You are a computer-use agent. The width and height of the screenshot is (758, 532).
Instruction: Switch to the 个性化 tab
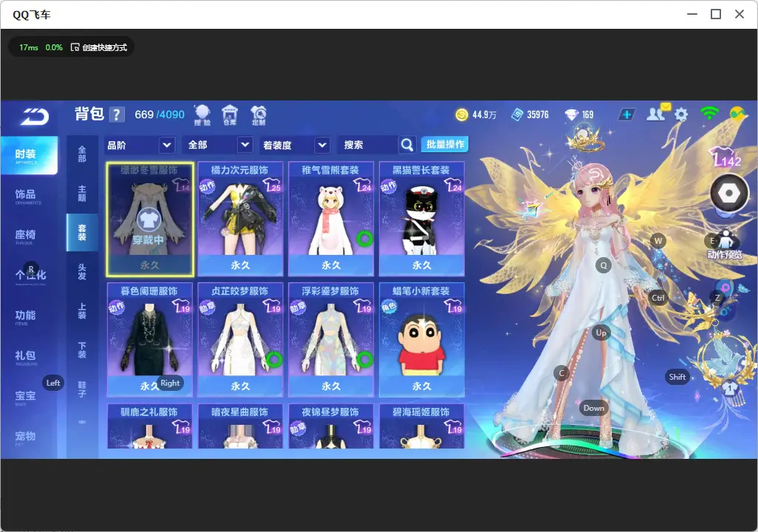(29, 276)
